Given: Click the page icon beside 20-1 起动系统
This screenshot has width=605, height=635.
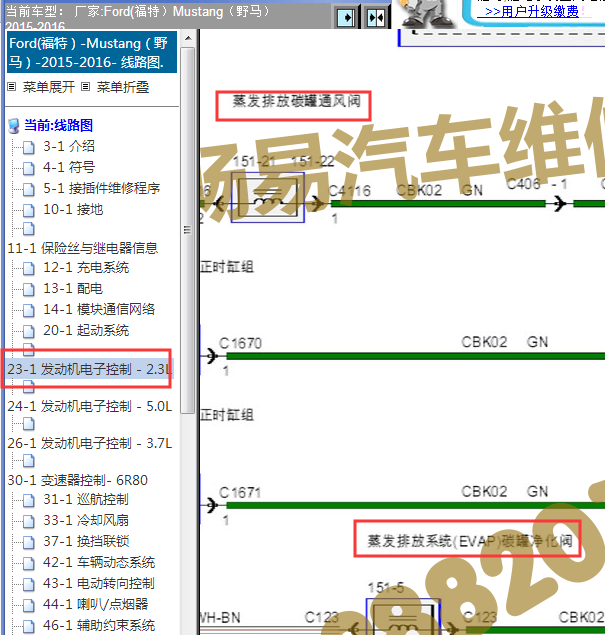Looking at the screenshot, I should (x=28, y=332).
